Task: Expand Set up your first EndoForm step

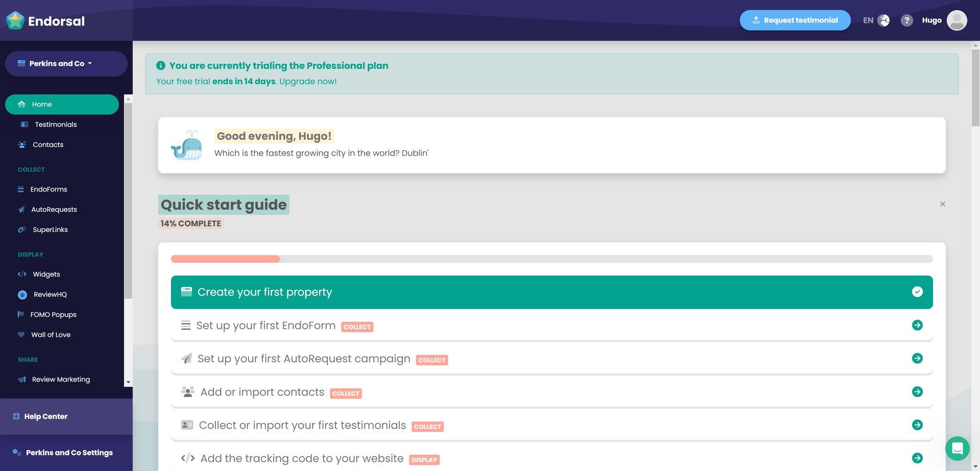Action: 552,326
